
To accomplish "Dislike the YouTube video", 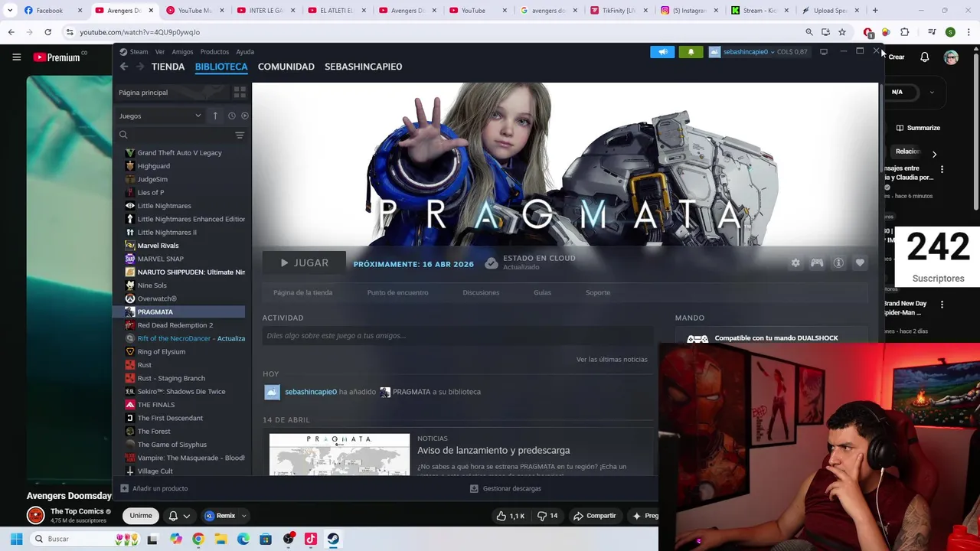I will pos(547,516).
